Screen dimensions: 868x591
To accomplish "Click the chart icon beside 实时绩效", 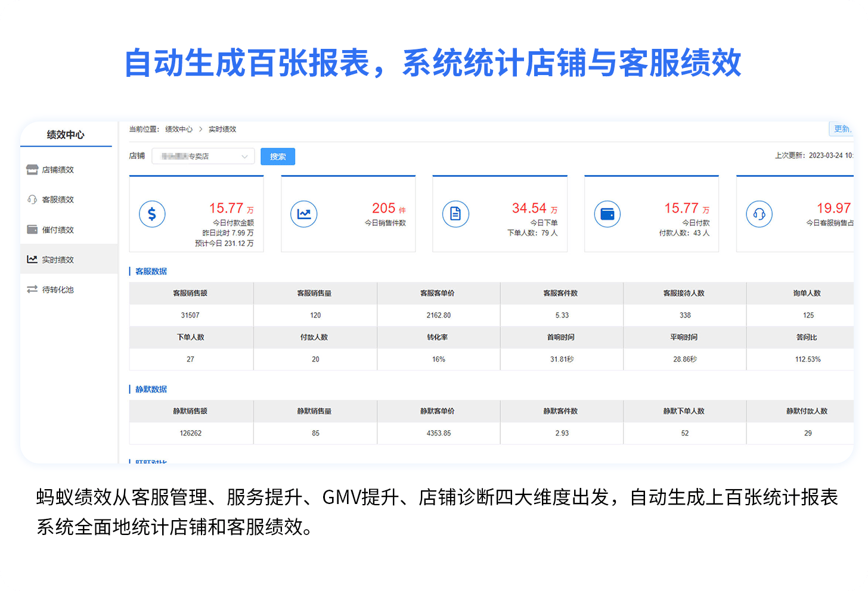I will (x=32, y=260).
